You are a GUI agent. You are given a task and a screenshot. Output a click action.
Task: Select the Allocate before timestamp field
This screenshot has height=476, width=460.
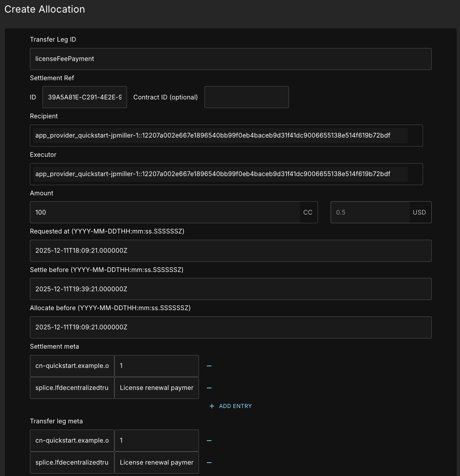[x=230, y=327]
